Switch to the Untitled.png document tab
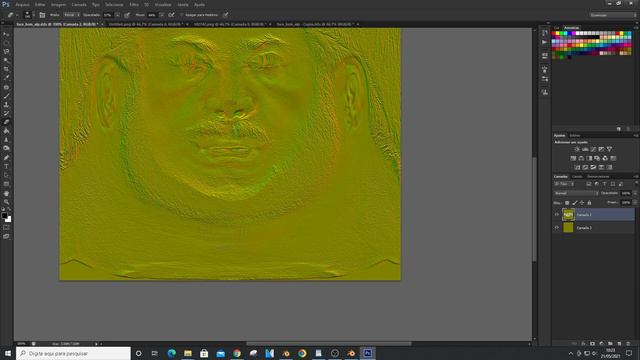The width and height of the screenshot is (640, 360). point(146,24)
